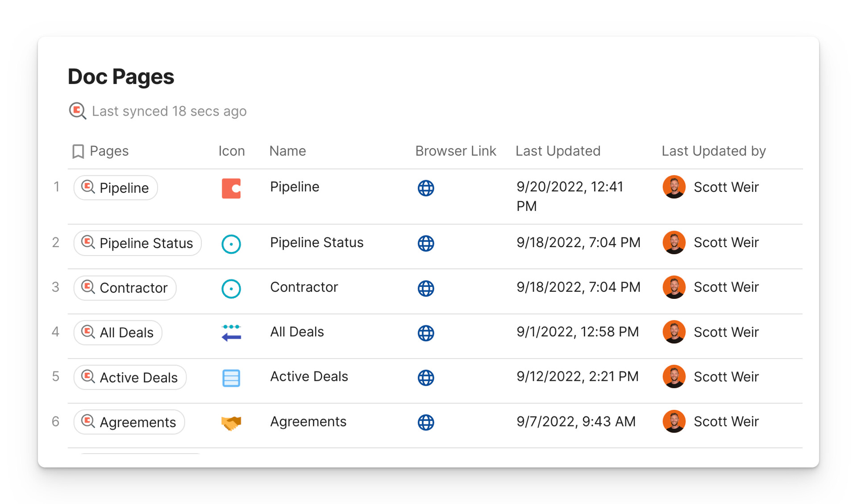Click the blue table icon for Active Deals
857x504 pixels.
pos(231,378)
